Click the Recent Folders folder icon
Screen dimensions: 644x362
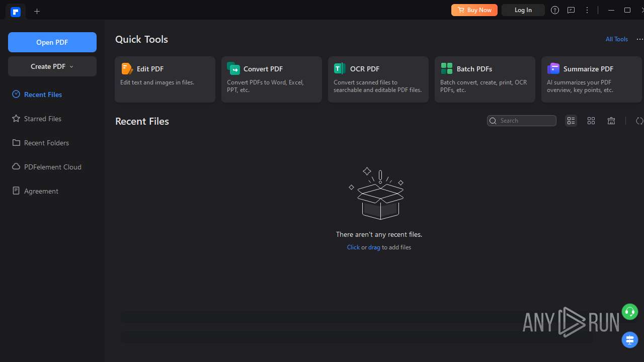point(16,142)
